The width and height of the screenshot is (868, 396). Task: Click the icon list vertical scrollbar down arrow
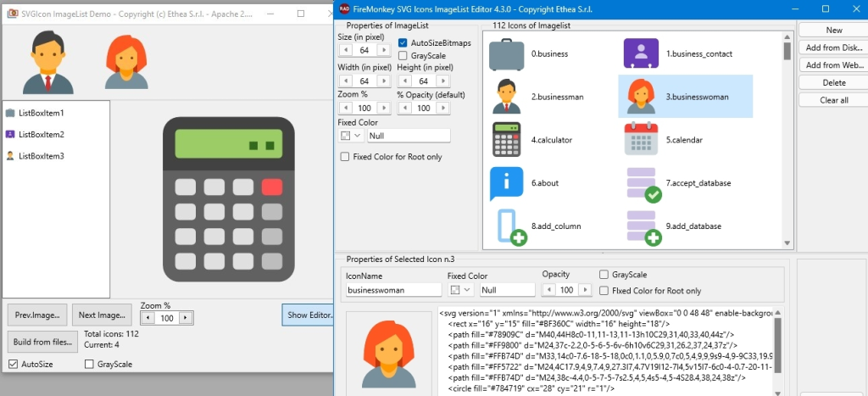(x=787, y=243)
